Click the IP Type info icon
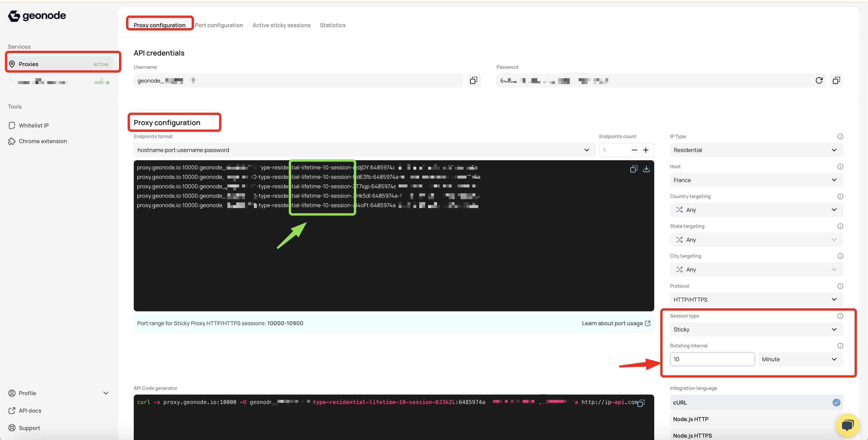 840,136
